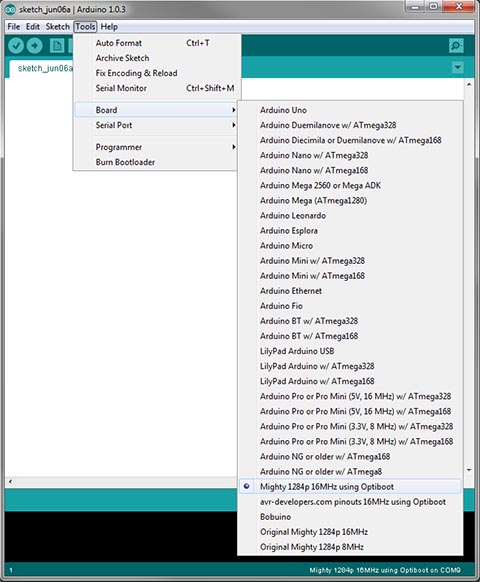Select Pro Mini (5V, 16 MHz) w/ ATmega328
This screenshot has height=582, width=480.
point(350,396)
